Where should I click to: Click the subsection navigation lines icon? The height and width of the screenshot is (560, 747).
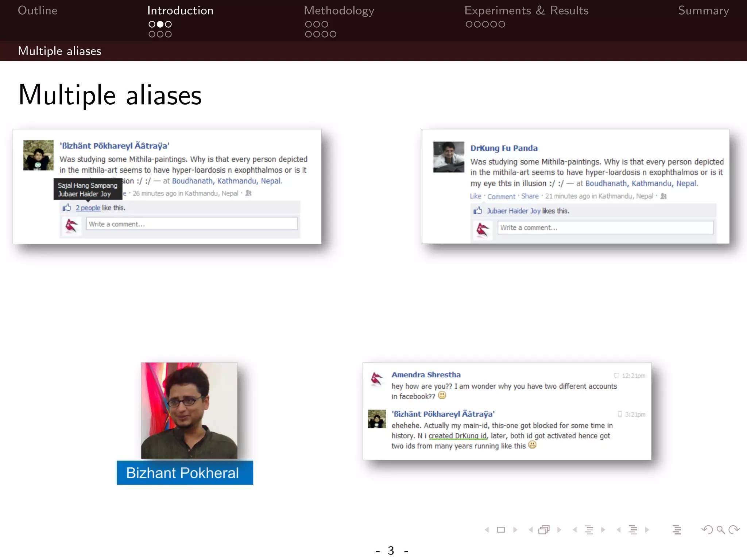click(x=589, y=530)
